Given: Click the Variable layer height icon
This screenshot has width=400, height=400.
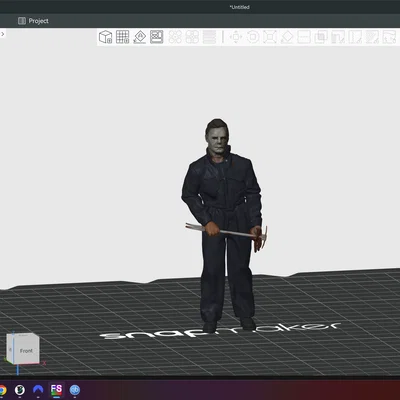Looking at the screenshot, I should [209, 37].
